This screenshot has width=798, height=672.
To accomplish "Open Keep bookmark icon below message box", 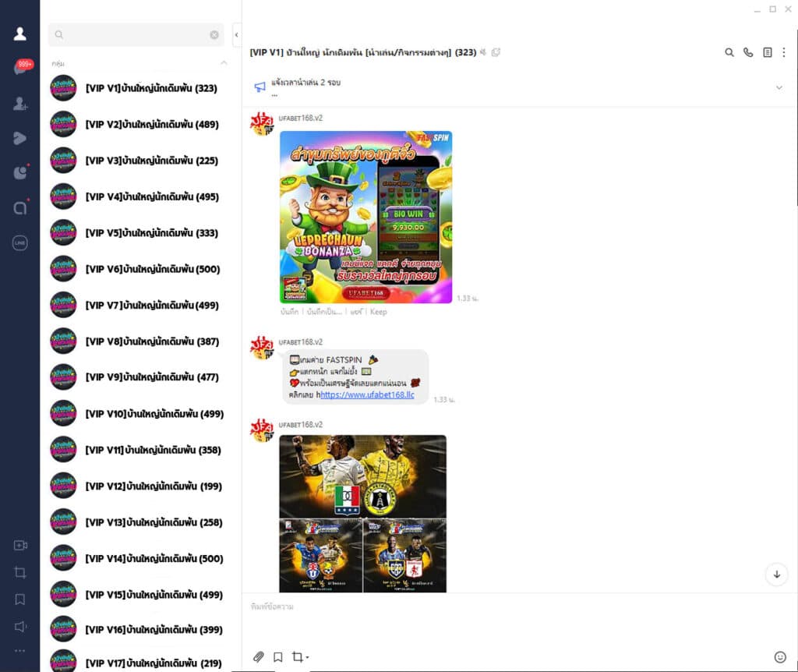I will pyautogui.click(x=278, y=656).
